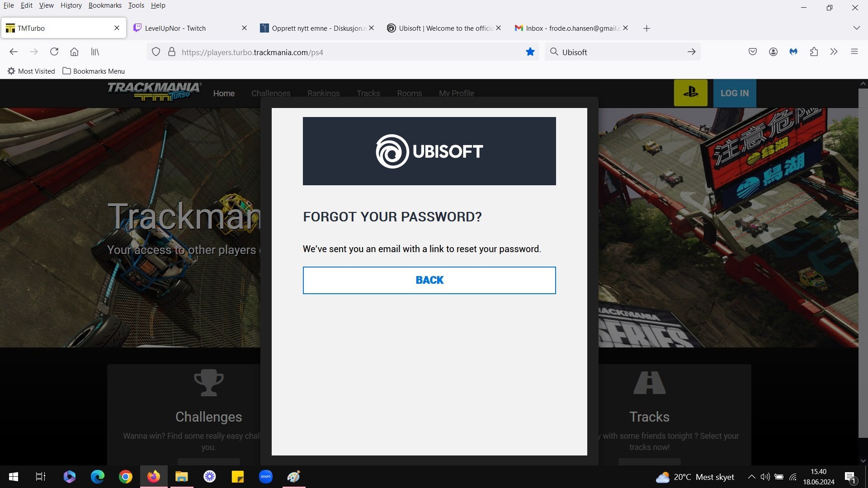Close the Gmail Inbox tab
The height and width of the screenshot is (488, 868).
tap(625, 28)
